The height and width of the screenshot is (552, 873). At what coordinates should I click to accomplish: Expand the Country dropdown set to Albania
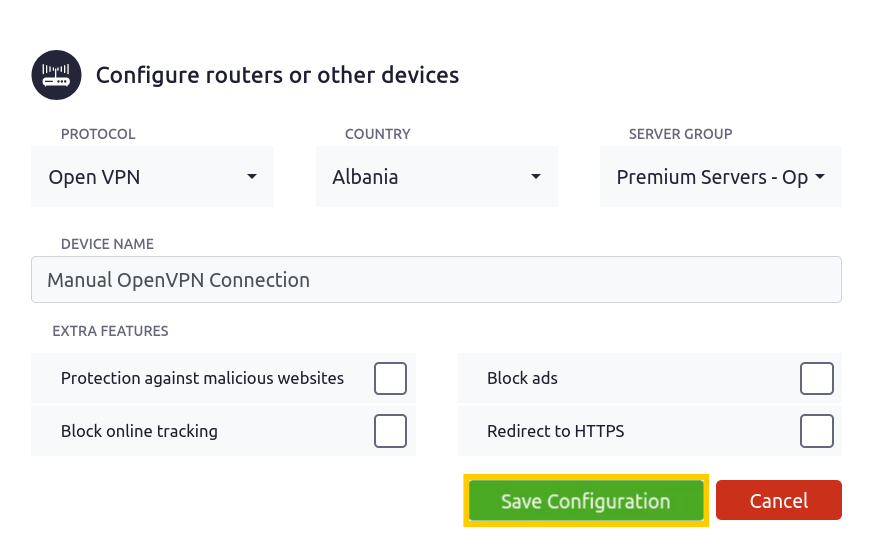437,177
